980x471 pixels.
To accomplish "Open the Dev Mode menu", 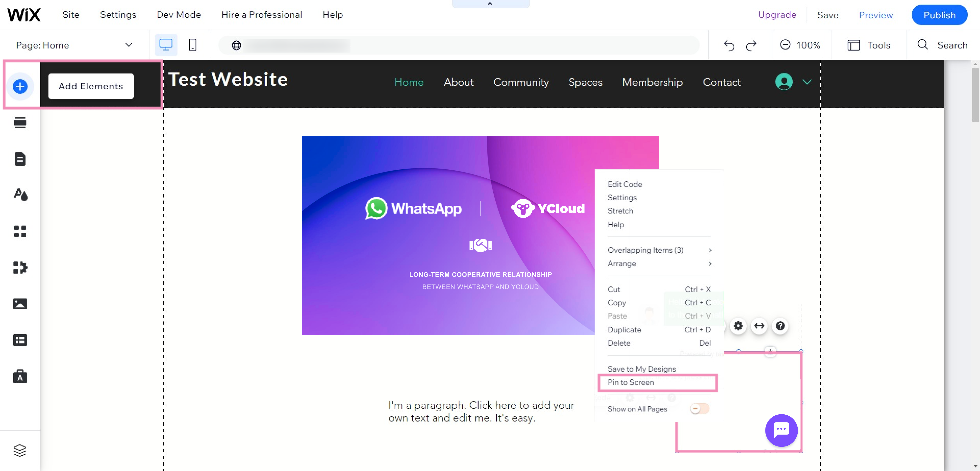I will pos(179,15).
